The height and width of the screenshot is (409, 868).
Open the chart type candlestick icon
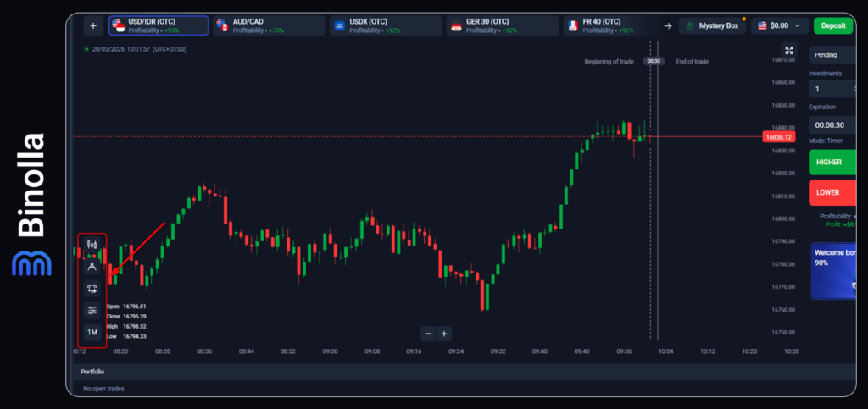pyautogui.click(x=92, y=244)
